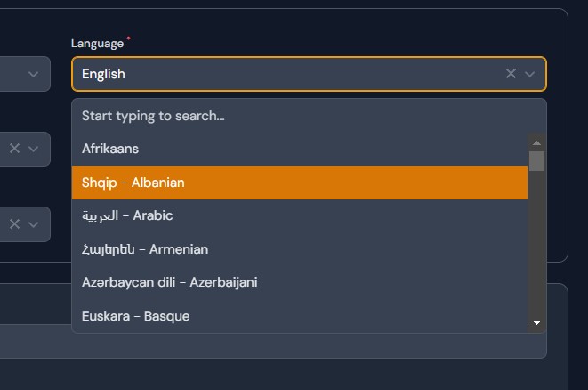
Task: Click the scrollbar up arrow in language list
Action: pyautogui.click(x=536, y=142)
